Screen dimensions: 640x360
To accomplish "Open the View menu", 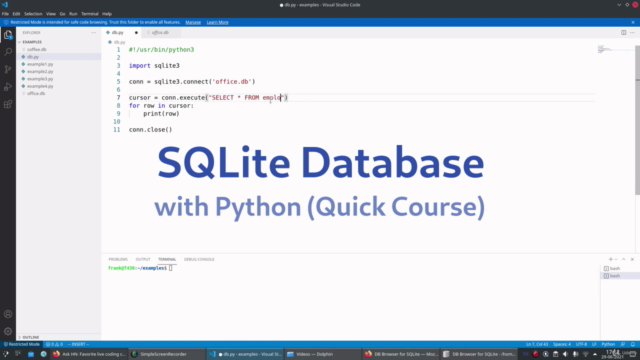I will click(51, 14).
